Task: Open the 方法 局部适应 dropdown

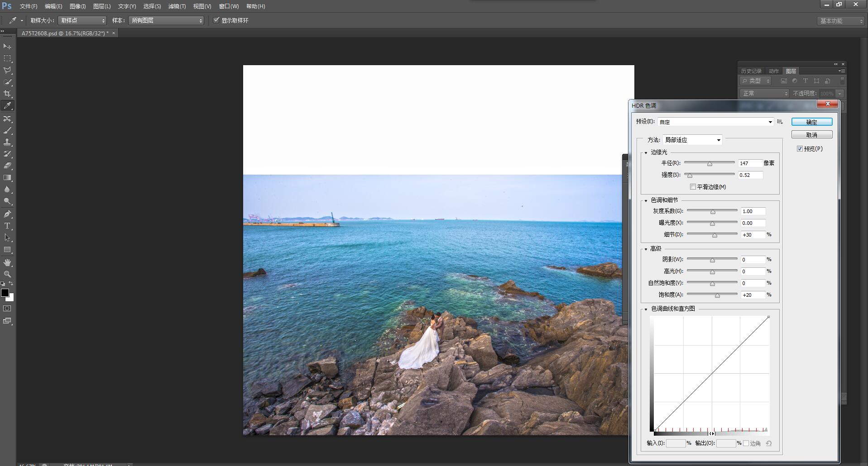Action: pyautogui.click(x=692, y=140)
